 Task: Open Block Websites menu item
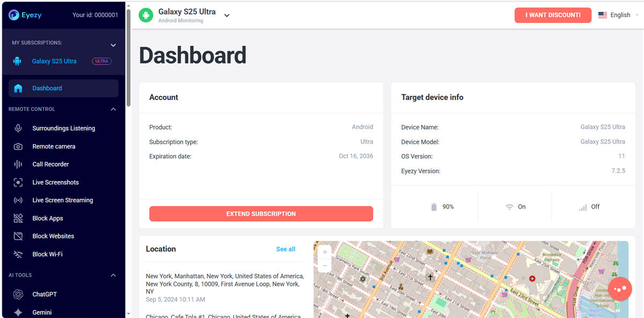(53, 236)
